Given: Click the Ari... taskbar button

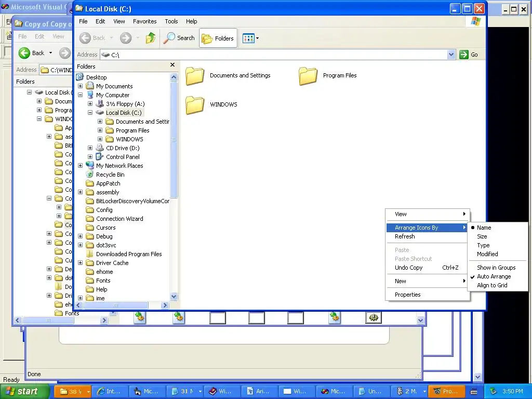Looking at the screenshot, I should [260, 391].
